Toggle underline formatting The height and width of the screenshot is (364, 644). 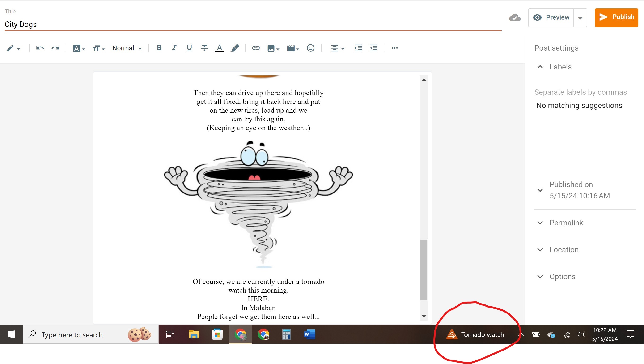click(189, 48)
